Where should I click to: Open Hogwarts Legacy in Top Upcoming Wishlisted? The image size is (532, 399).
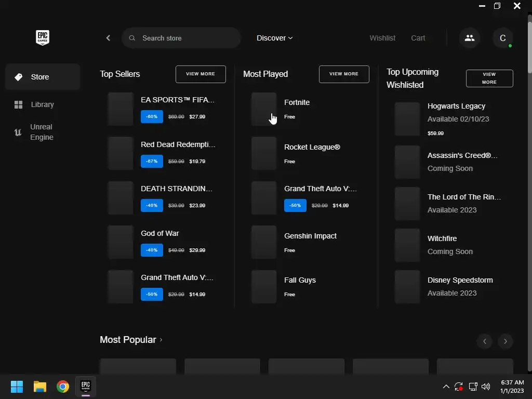point(456,106)
